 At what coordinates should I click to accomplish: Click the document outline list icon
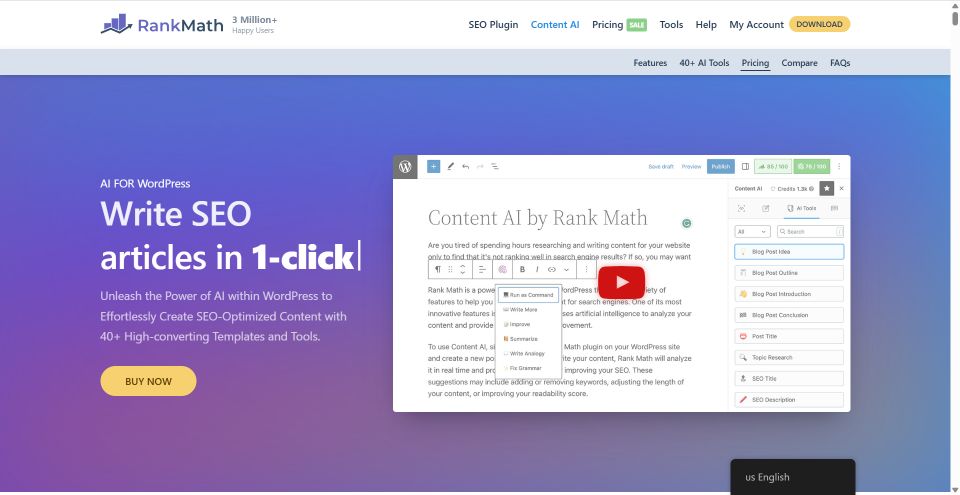[x=495, y=166]
